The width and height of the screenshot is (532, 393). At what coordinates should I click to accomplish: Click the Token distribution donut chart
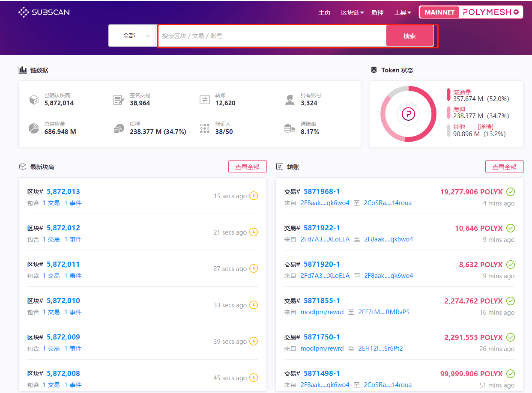coord(408,114)
